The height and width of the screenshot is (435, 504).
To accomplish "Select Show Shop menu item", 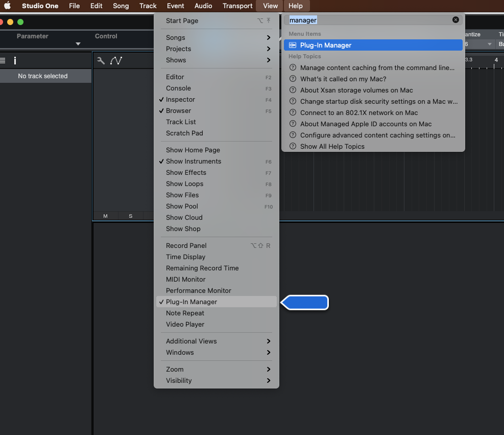I will tap(217, 229).
